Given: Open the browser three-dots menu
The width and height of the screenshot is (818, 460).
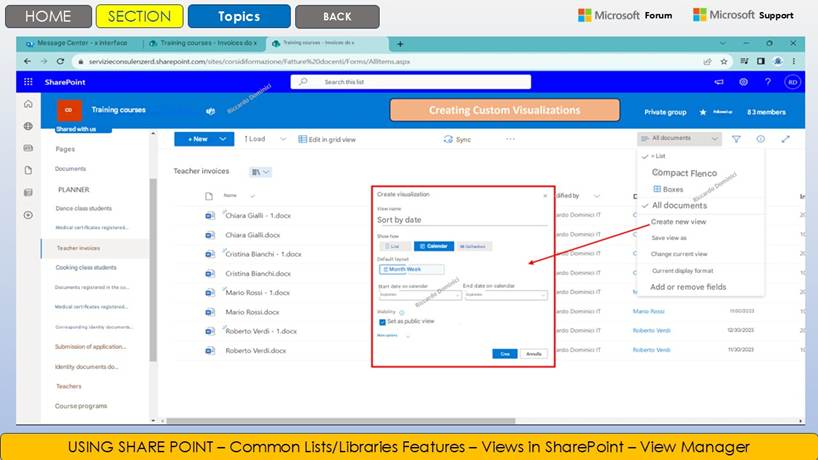Looking at the screenshot, I should (794, 61).
